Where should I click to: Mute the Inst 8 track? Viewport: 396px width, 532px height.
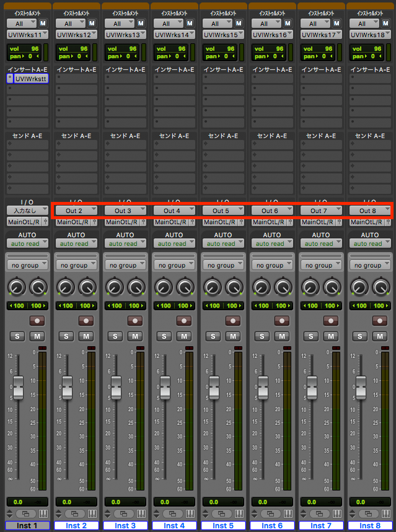click(x=380, y=336)
